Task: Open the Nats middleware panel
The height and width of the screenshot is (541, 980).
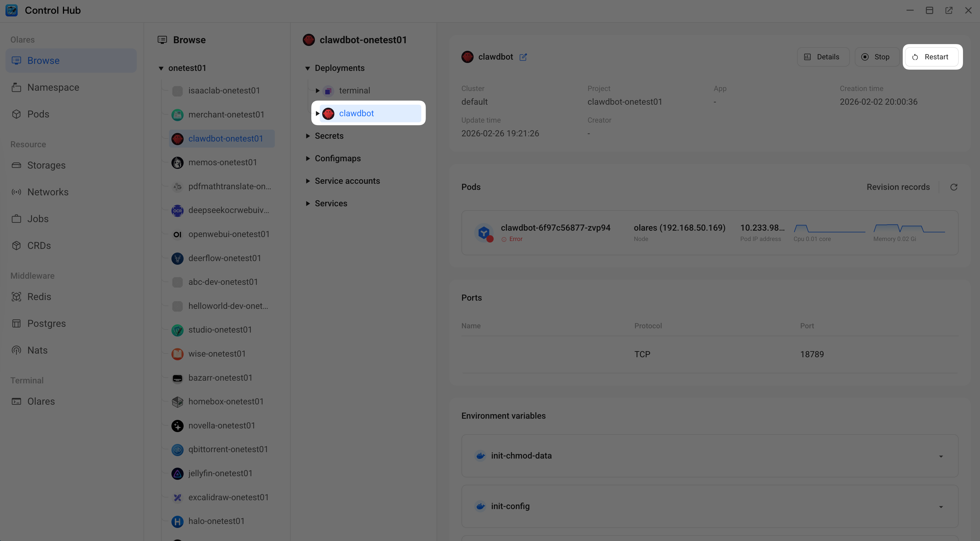Action: coord(37,350)
